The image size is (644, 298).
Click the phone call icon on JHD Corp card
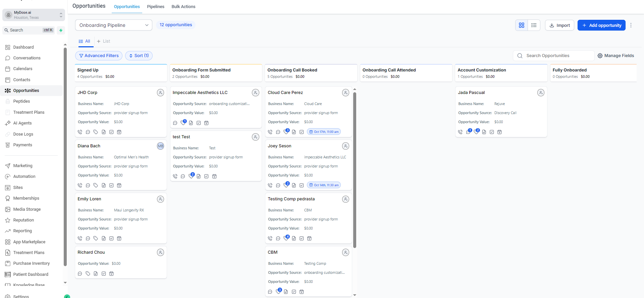coord(80,132)
